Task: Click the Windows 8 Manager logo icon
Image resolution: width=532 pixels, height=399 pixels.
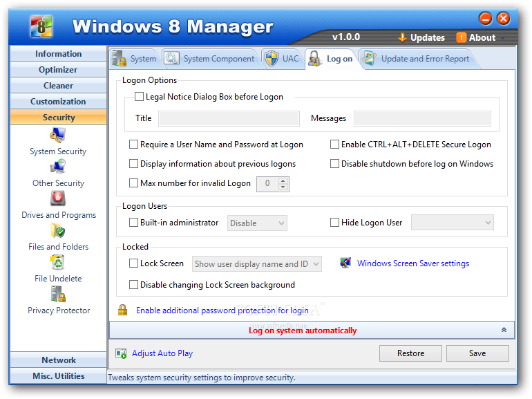Action: pyautogui.click(x=41, y=26)
